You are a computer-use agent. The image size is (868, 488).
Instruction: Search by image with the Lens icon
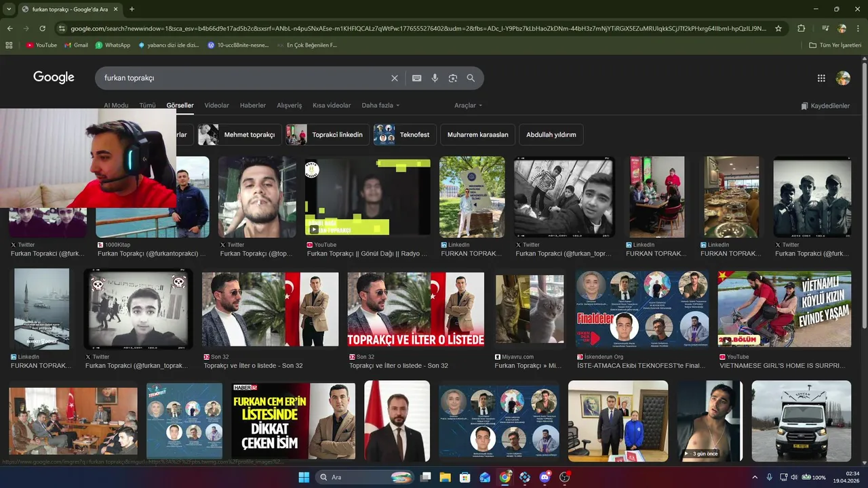pyautogui.click(x=453, y=78)
